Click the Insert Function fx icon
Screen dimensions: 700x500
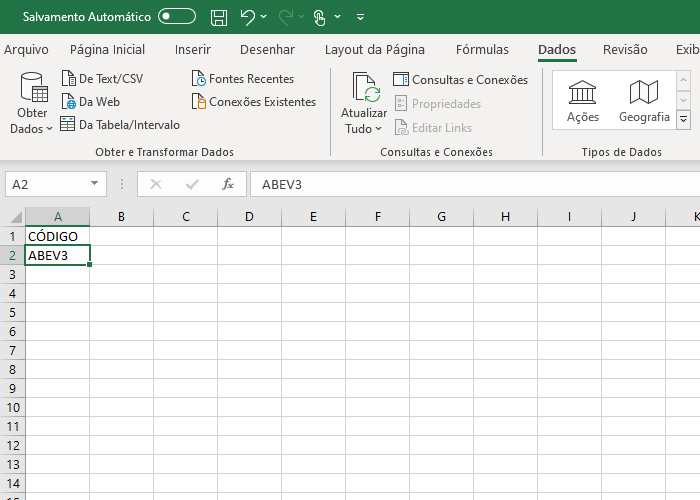[228, 184]
